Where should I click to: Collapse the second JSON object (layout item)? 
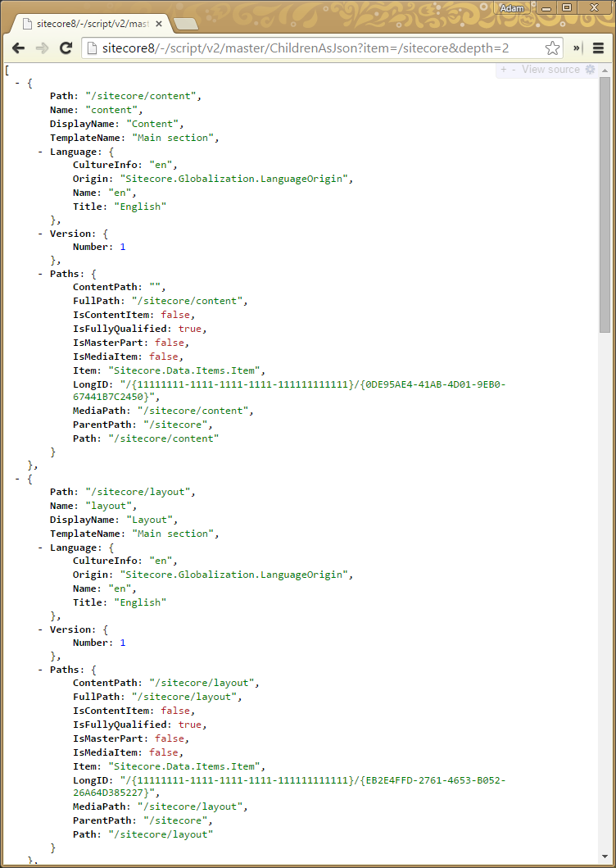tap(18, 479)
